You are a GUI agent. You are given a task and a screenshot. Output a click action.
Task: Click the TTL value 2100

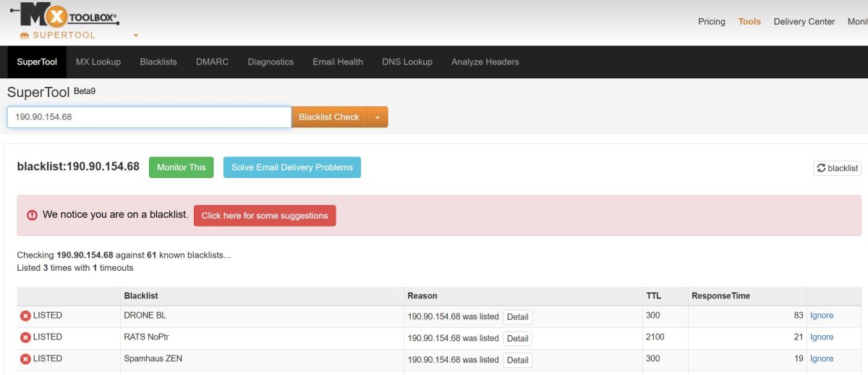pos(655,337)
